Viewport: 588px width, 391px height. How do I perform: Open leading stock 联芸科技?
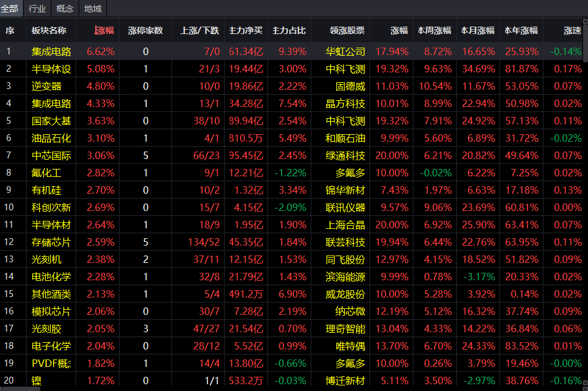pos(345,242)
